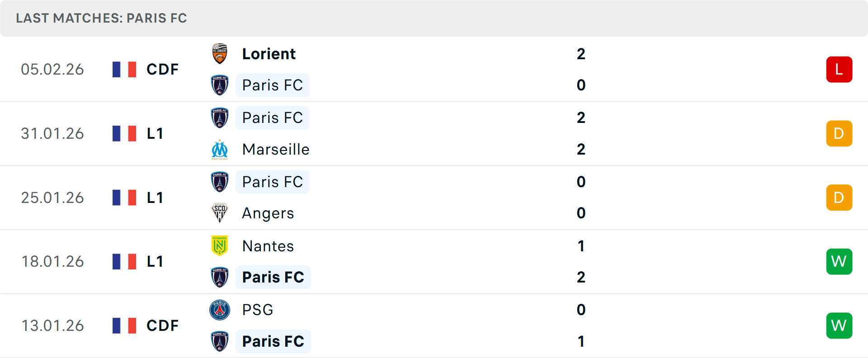Click French flag beside 31.01.26 match
The height and width of the screenshot is (358, 868).
(x=124, y=133)
